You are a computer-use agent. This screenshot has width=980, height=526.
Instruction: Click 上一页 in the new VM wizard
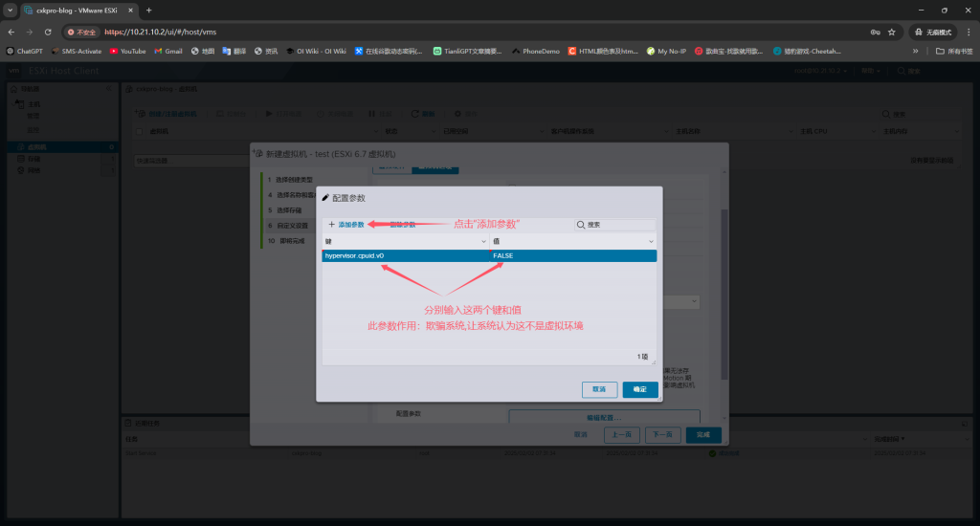[621, 434]
